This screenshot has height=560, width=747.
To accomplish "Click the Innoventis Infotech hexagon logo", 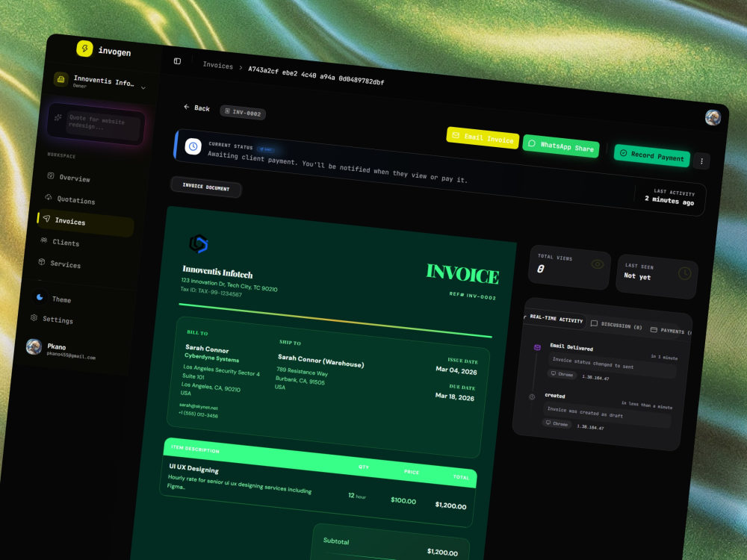I will (x=199, y=244).
